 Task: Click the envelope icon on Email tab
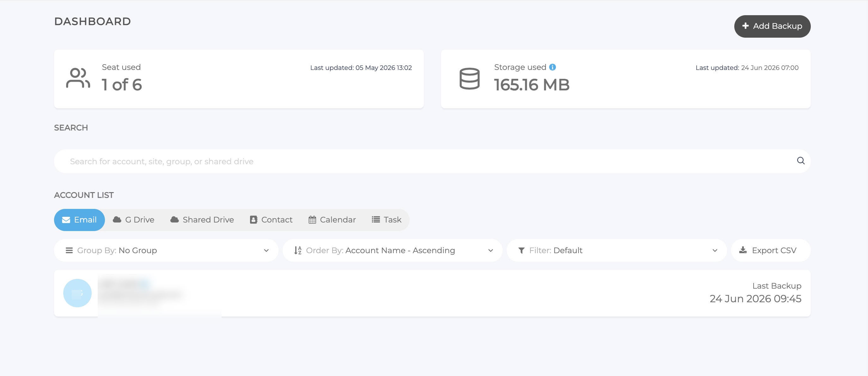pos(66,220)
